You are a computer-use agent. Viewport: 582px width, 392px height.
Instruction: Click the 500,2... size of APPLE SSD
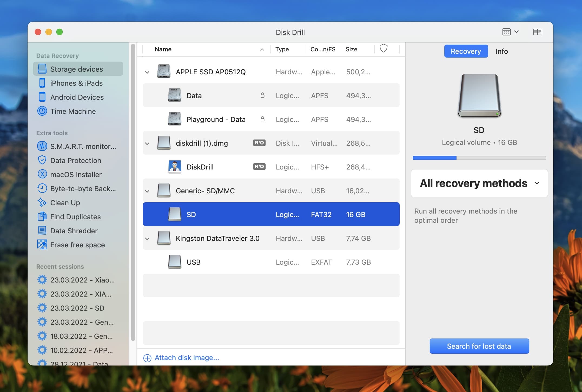[x=358, y=72]
